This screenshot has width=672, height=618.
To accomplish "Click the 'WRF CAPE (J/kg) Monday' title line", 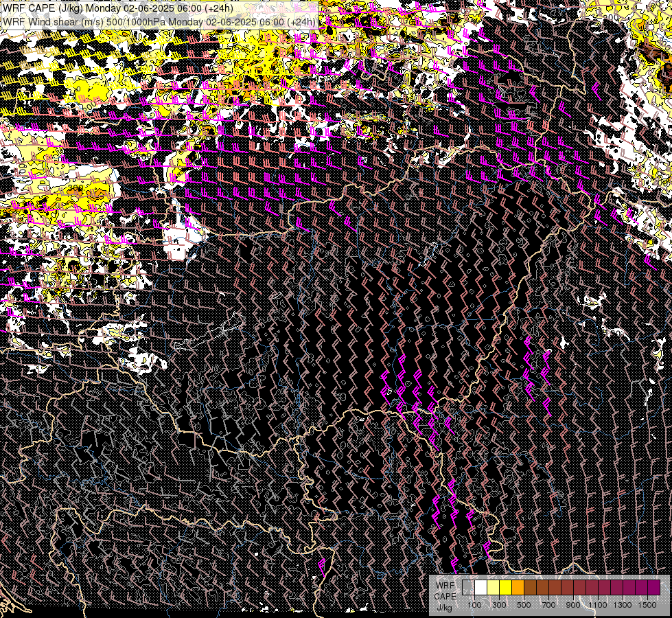I will [x=118, y=8].
